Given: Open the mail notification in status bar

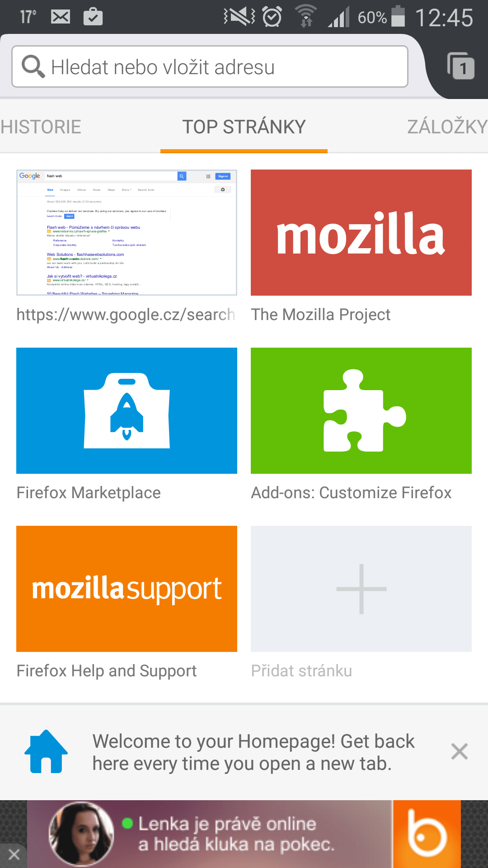Looking at the screenshot, I should click(60, 17).
